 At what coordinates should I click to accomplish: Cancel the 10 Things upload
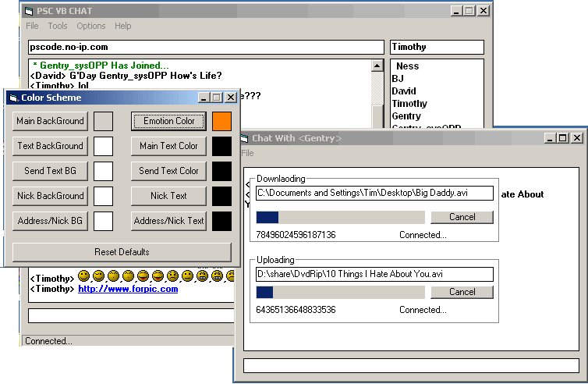(x=462, y=292)
